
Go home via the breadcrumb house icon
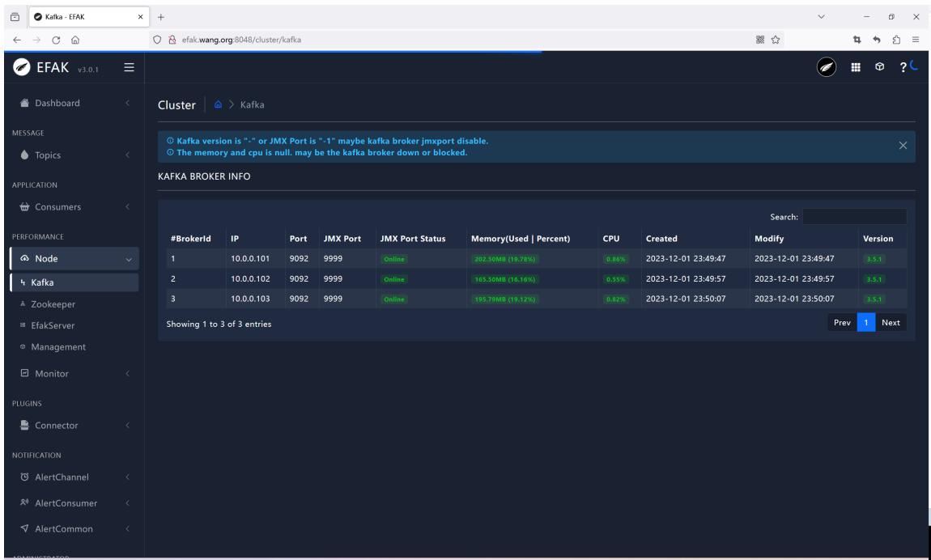coord(218,104)
